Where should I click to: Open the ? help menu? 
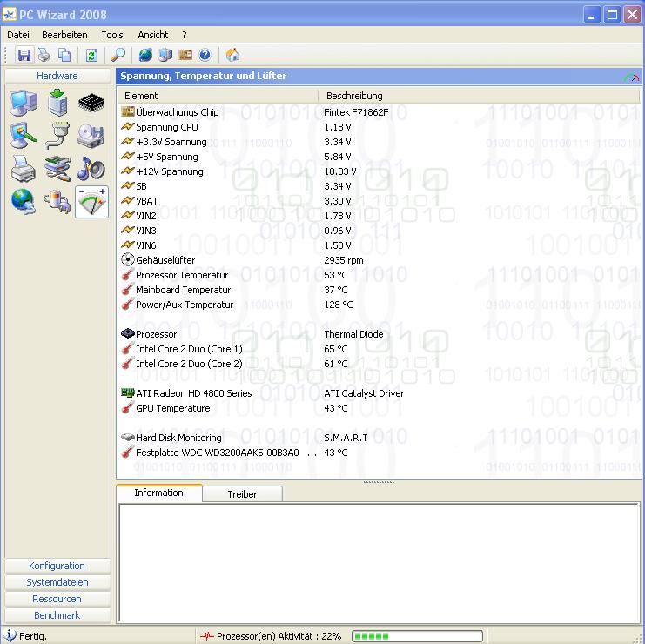coord(185,35)
